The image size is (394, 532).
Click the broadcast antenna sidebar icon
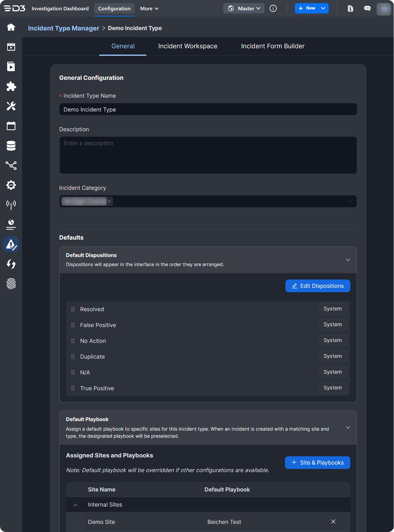tap(11, 204)
